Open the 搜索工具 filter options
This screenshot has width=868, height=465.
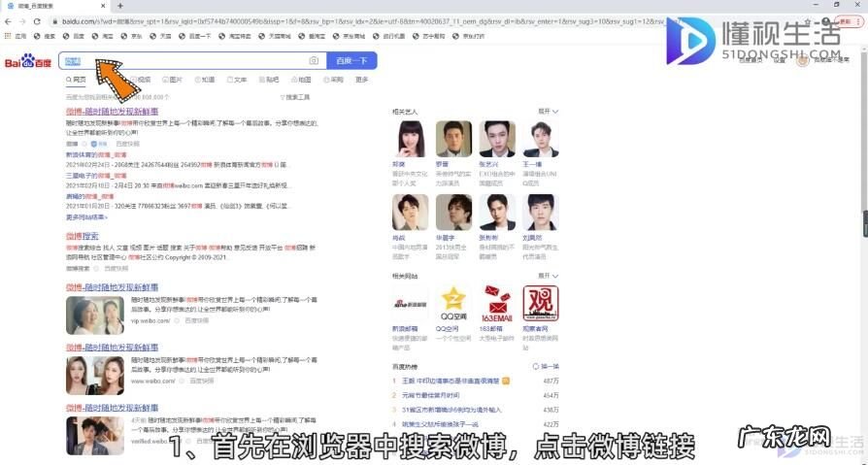pos(295,97)
